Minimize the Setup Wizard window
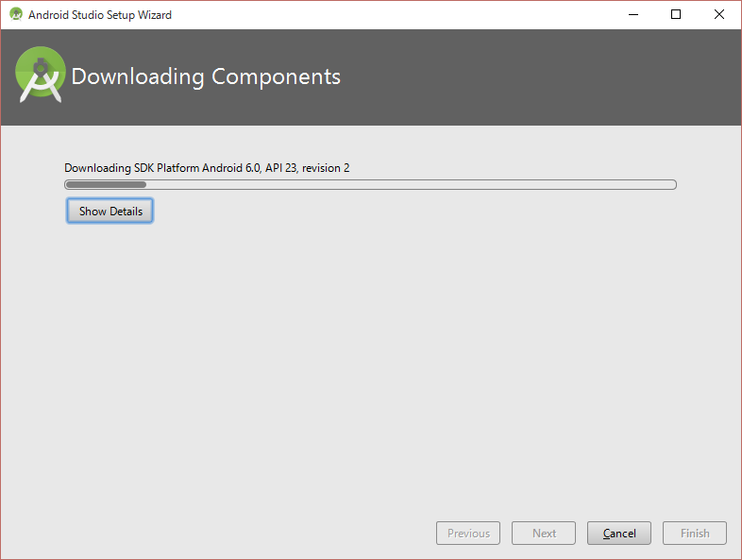The width and height of the screenshot is (742, 560). tap(633, 15)
